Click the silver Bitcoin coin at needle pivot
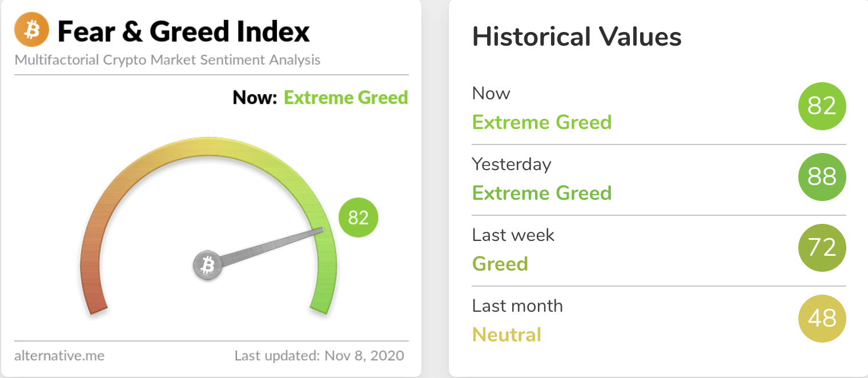 208,266
